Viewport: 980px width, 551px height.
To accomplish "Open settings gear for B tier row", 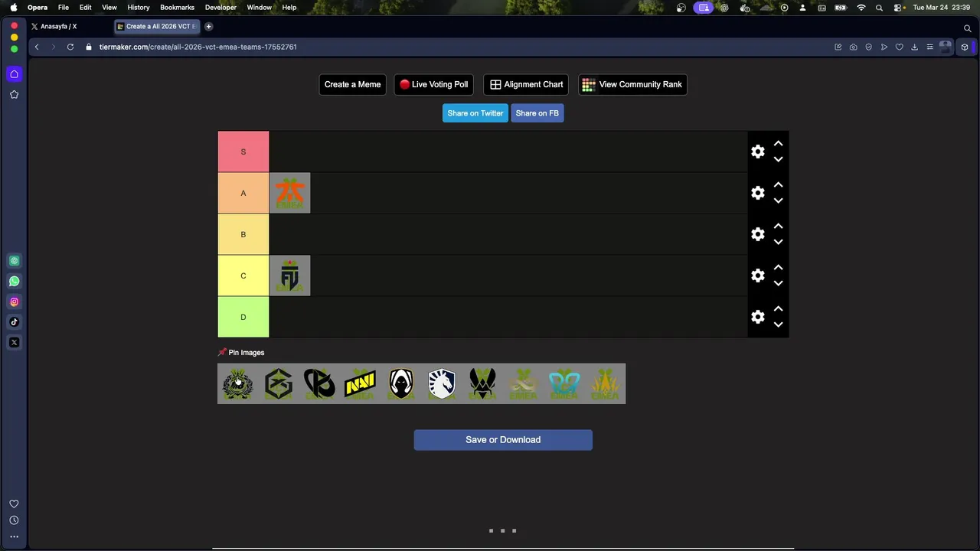I will coord(758,234).
